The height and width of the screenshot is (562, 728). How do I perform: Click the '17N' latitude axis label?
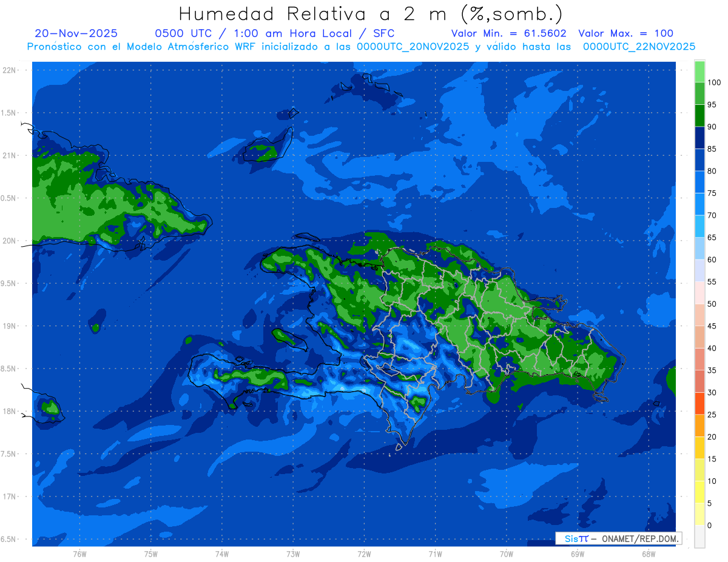pyautogui.click(x=9, y=497)
